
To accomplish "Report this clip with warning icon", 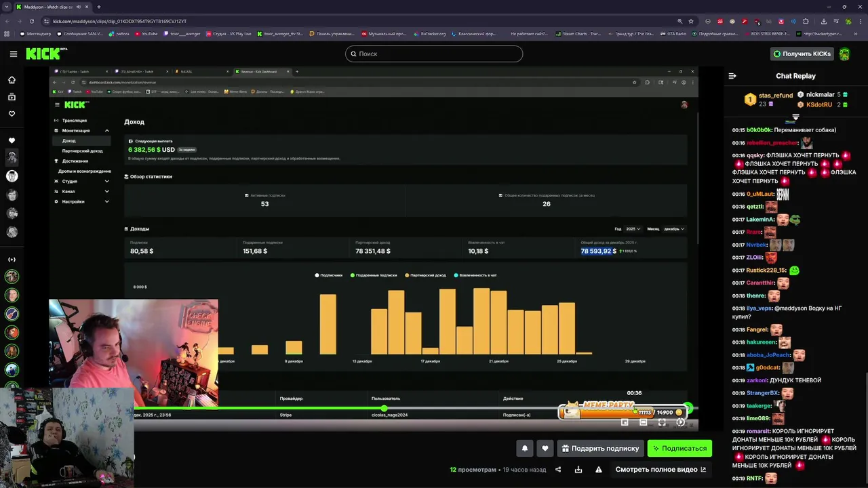I will (x=599, y=469).
